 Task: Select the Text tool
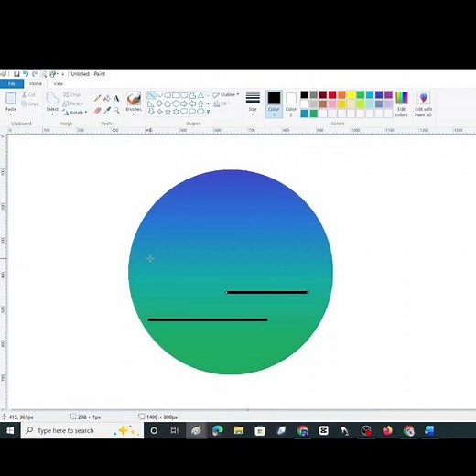coord(116,98)
